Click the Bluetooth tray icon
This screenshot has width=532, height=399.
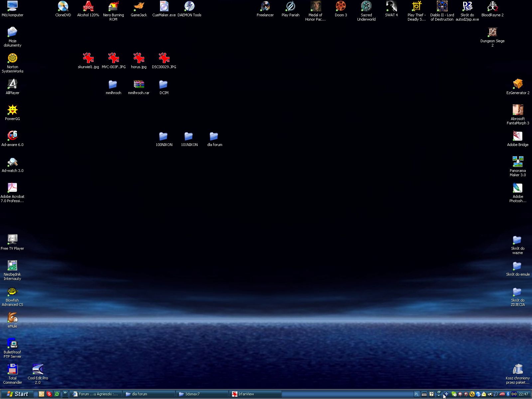508,394
